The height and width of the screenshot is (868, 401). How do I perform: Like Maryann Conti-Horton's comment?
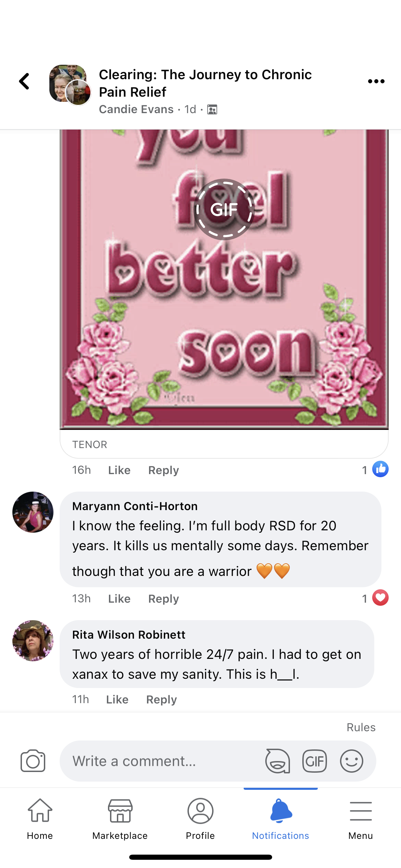[119, 599]
